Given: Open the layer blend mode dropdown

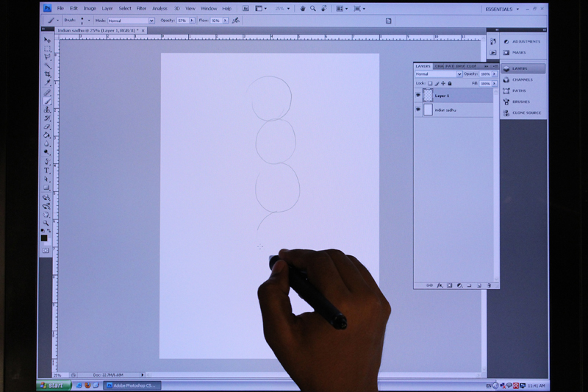Looking at the screenshot, I should tap(438, 74).
